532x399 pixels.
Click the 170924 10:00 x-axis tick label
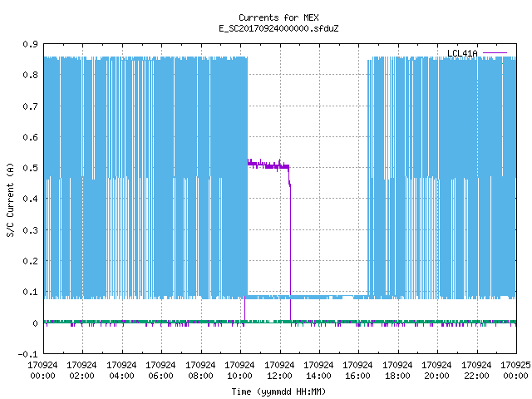click(x=239, y=371)
